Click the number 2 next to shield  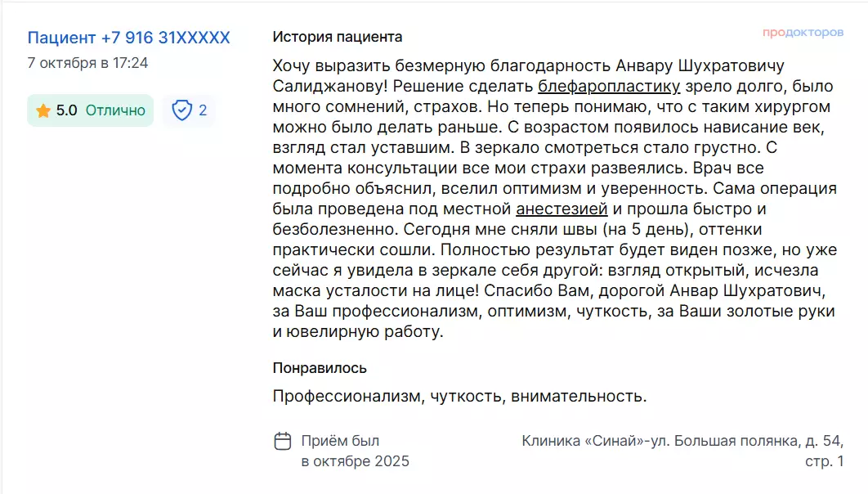point(203,110)
